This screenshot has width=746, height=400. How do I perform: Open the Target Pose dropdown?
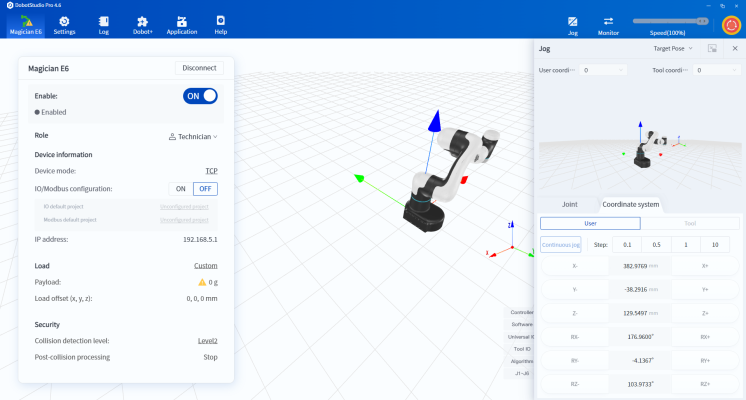(673, 49)
